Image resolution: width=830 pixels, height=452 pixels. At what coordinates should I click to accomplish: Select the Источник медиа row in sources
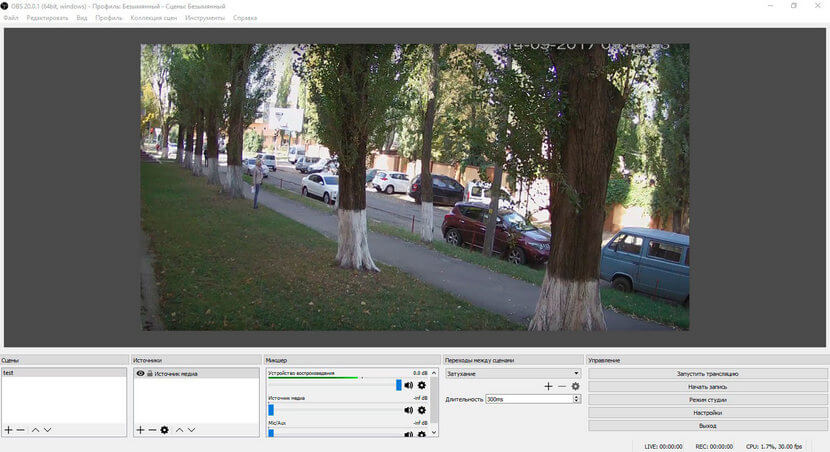pos(196,373)
